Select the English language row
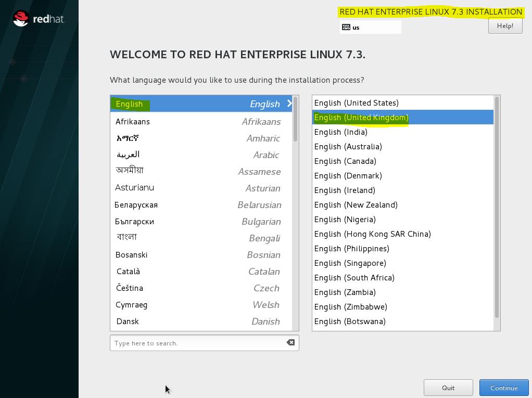 [x=201, y=104]
